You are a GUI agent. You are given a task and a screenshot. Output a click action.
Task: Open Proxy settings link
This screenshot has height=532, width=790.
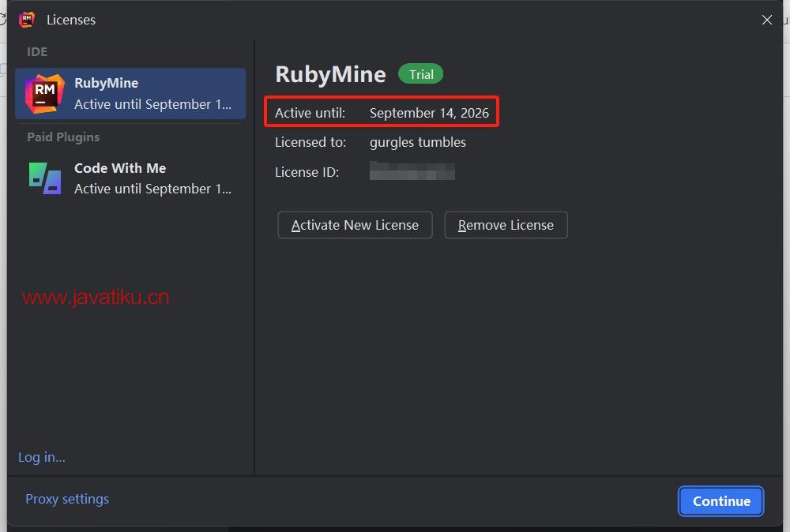coord(67,499)
